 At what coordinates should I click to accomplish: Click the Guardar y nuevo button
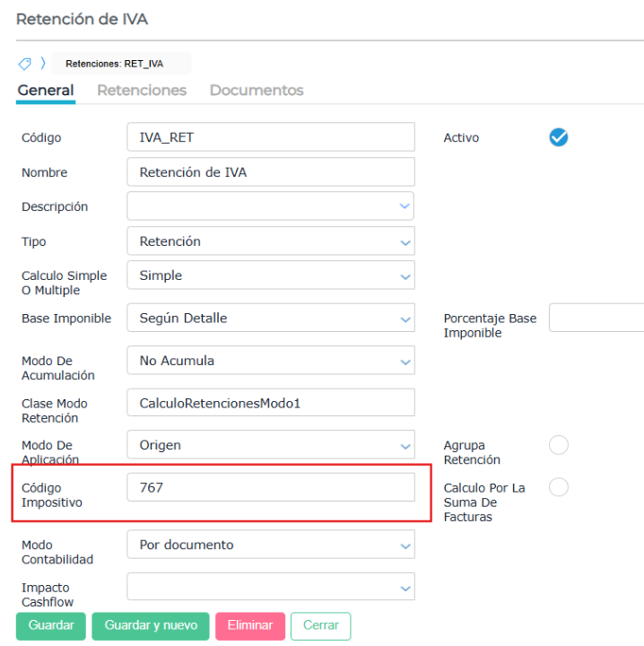tap(151, 625)
